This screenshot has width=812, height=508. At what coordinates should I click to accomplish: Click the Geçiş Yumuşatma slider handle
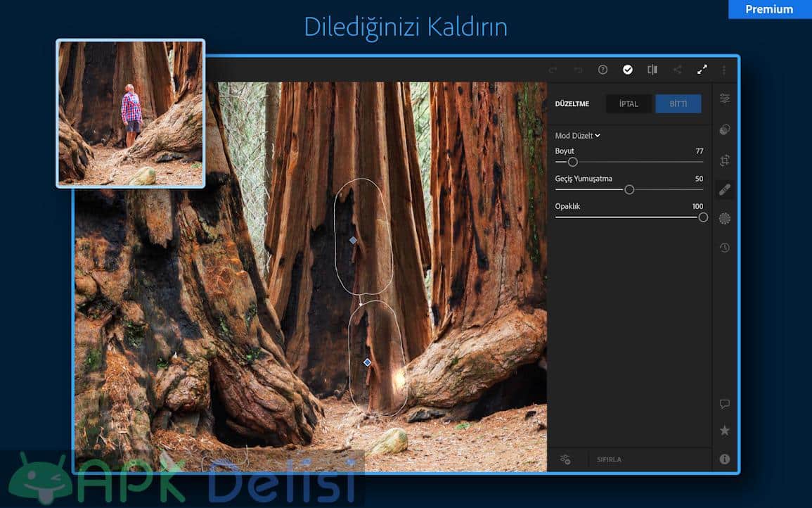click(x=629, y=189)
